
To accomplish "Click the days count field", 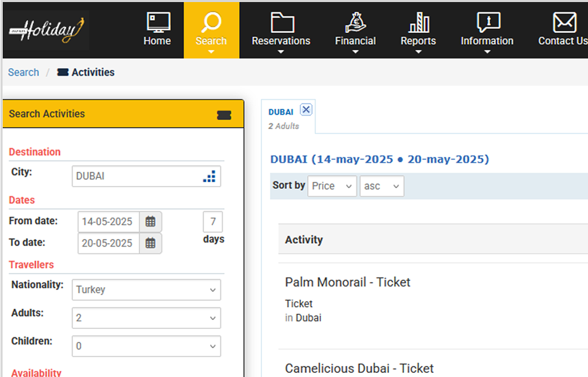I will click(x=213, y=222).
